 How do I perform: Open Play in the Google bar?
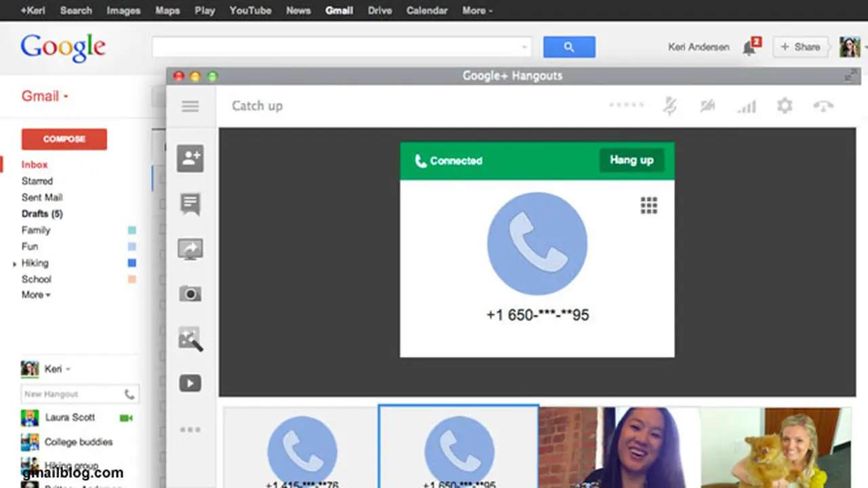coord(204,10)
